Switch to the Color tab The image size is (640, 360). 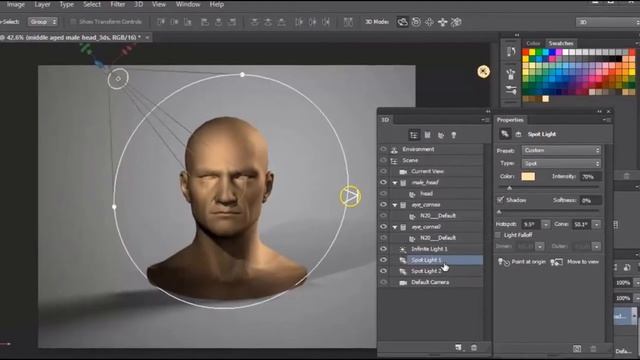(533, 43)
